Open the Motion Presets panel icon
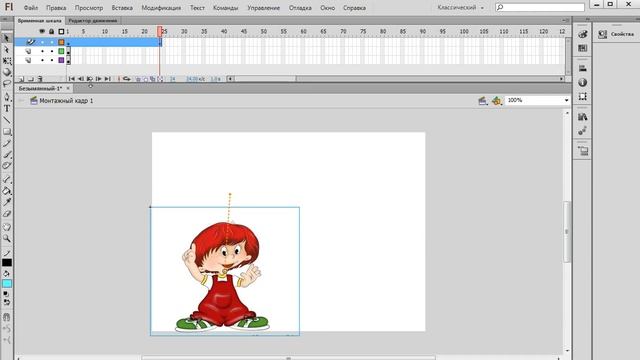This screenshot has height=360, width=640. pos(582,131)
